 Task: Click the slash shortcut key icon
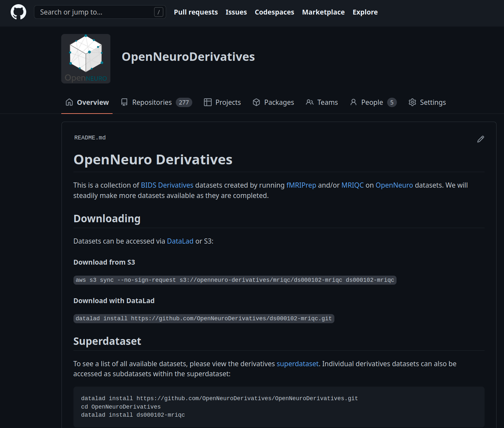coord(158,12)
